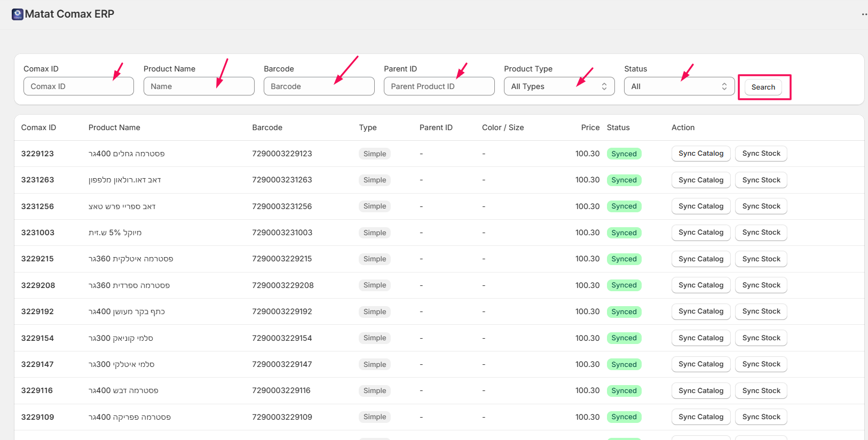
Task: Click into the Barcode filter field
Action: (x=319, y=86)
